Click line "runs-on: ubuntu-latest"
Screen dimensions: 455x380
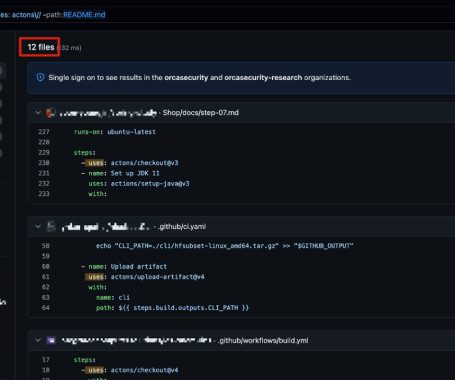[115, 132]
